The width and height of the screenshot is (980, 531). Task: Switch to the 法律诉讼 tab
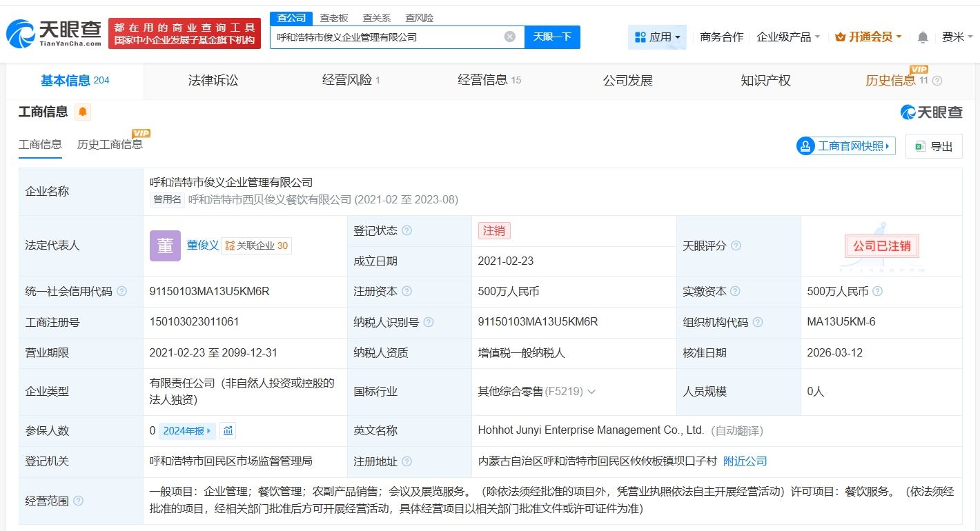213,81
